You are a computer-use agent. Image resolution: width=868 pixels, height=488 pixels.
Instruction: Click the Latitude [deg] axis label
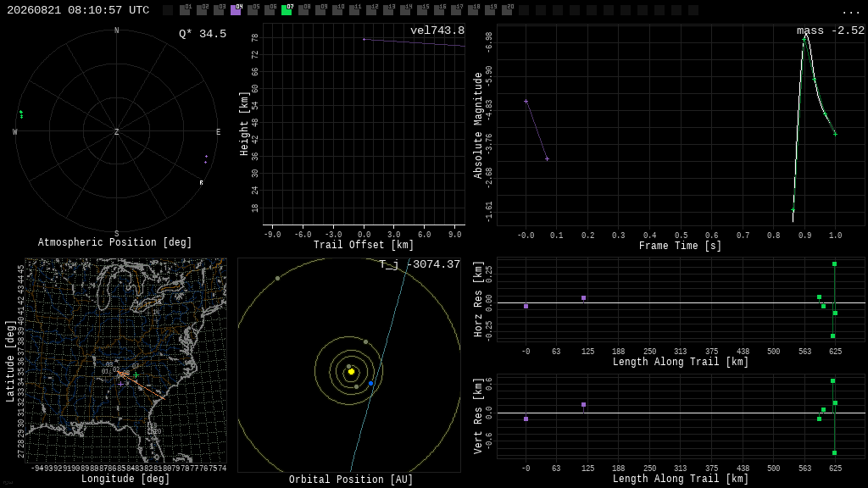pyautogui.click(x=9, y=361)
